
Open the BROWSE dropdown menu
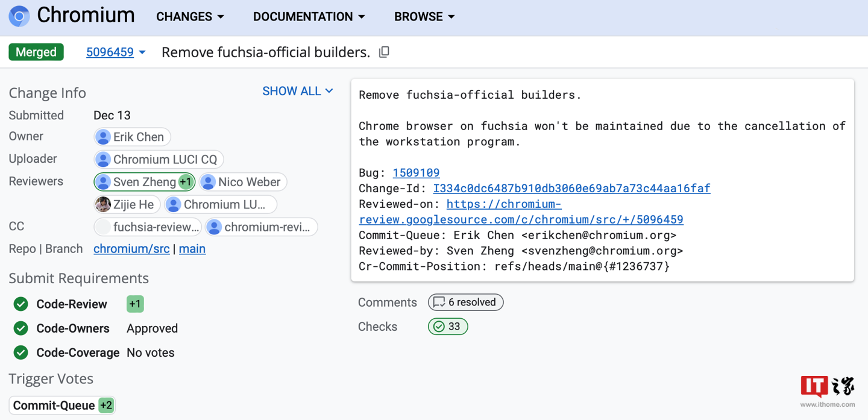[x=424, y=17]
